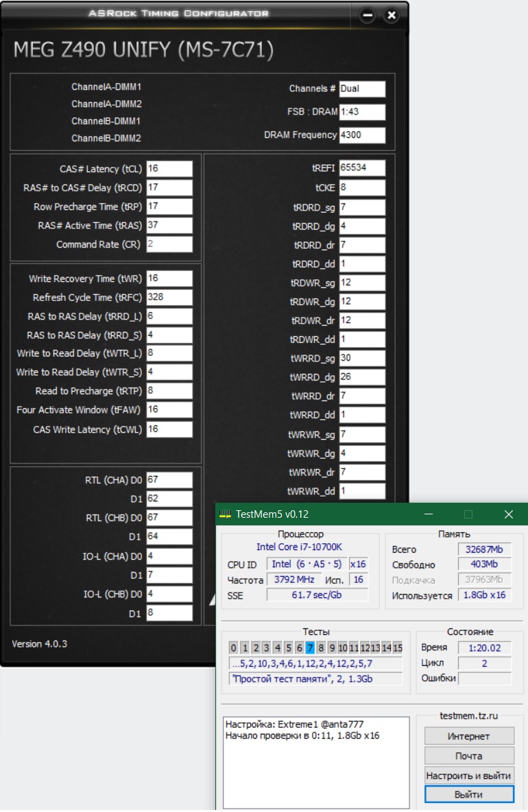Image resolution: width=528 pixels, height=812 pixels.
Task: Close the ASRock Timing Configurator window
Action: (392, 15)
